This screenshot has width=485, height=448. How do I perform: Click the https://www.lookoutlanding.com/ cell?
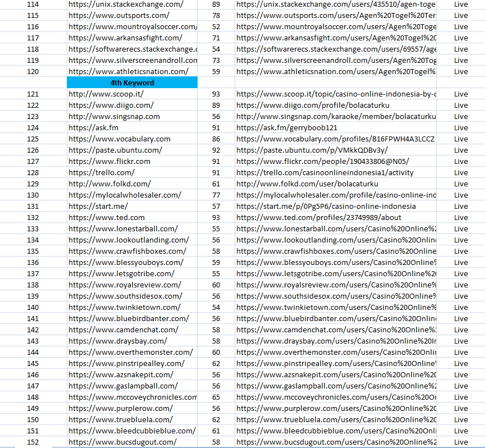click(x=132, y=240)
